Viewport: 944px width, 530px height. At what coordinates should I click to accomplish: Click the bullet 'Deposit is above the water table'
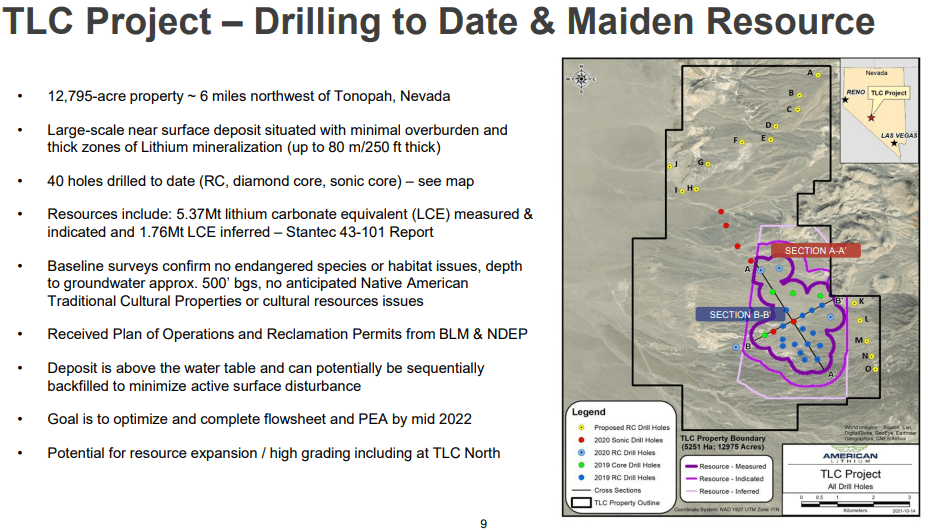(266, 377)
